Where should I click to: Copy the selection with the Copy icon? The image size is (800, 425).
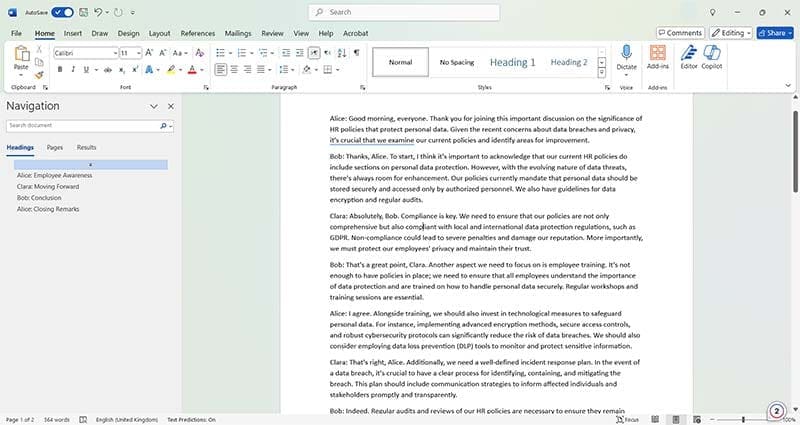click(x=39, y=62)
